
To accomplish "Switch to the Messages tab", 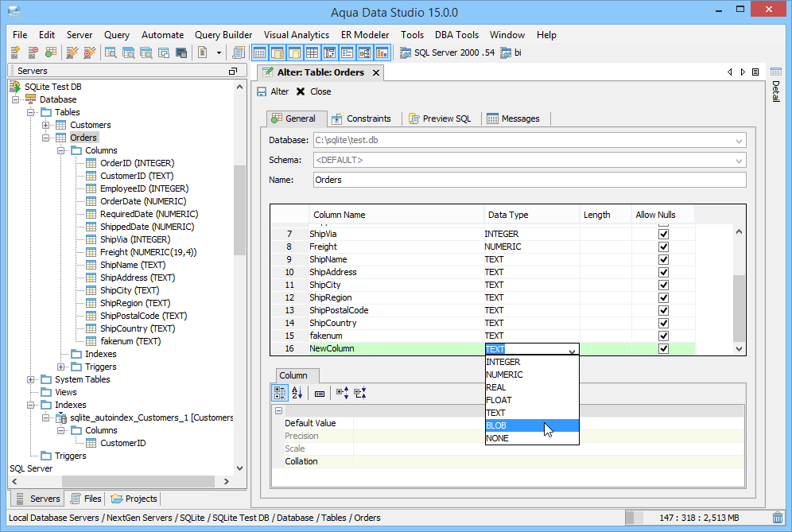I will [513, 118].
